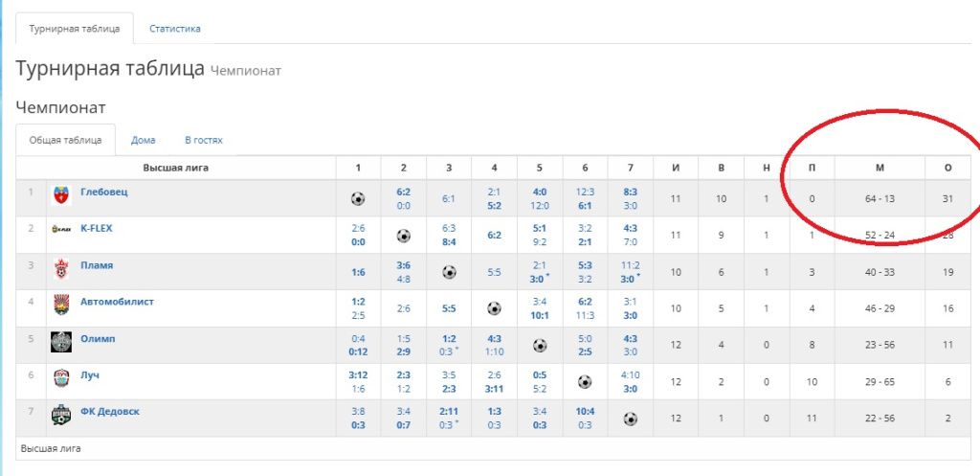Click the Олимп team logo
980x476 pixels.
click(61, 342)
